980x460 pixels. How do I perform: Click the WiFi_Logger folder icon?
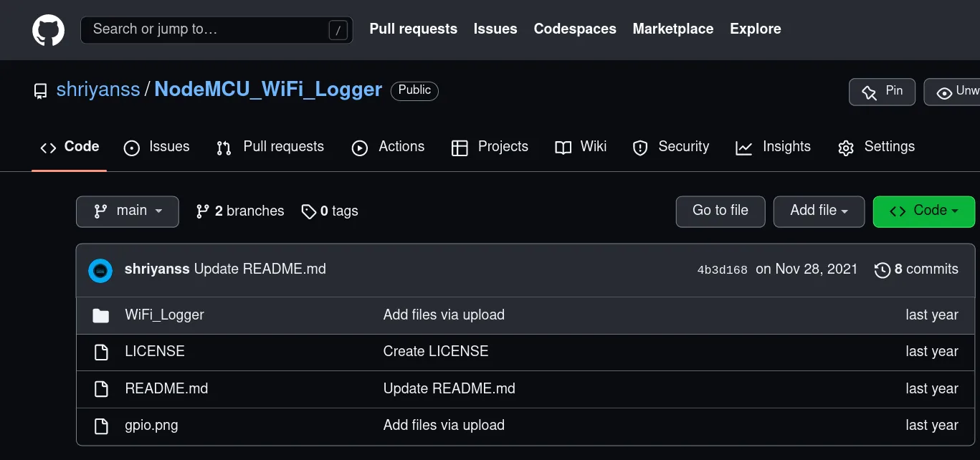click(101, 315)
